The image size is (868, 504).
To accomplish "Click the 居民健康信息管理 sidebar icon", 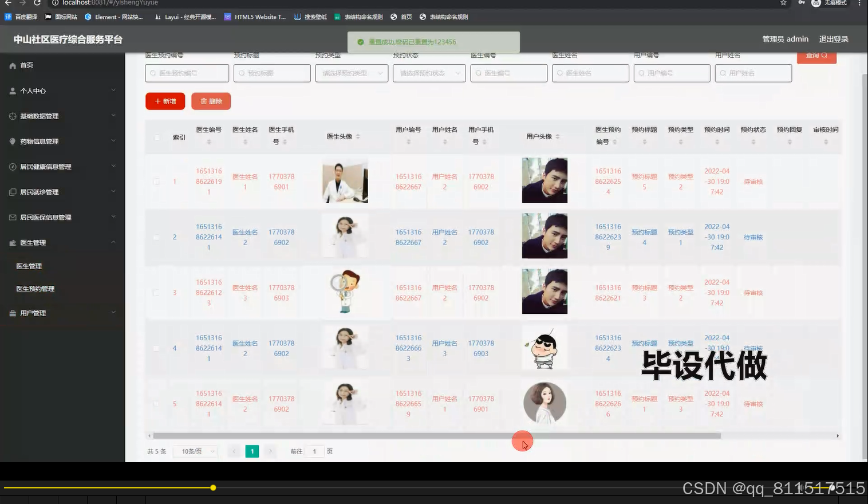I will tap(13, 167).
